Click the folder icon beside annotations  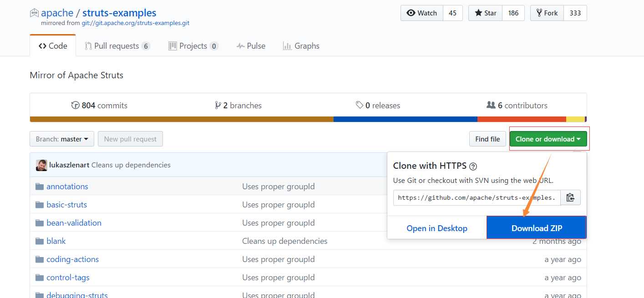[x=40, y=187]
